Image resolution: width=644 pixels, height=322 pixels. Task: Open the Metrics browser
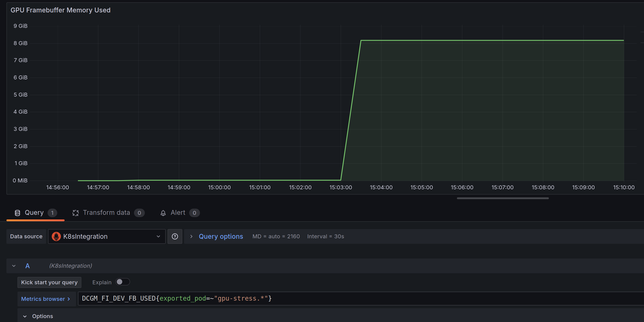[46, 299]
